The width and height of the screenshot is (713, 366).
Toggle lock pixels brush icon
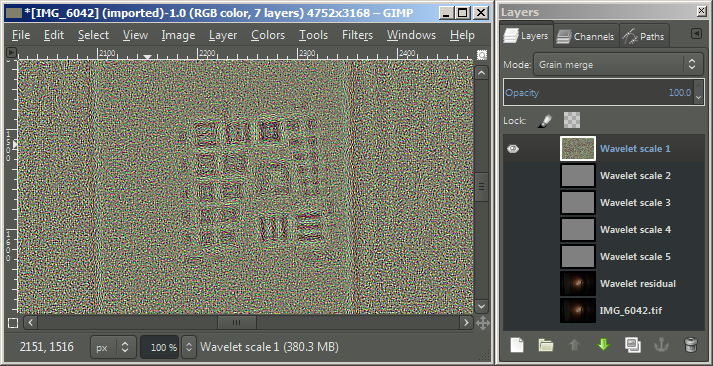pyautogui.click(x=544, y=120)
